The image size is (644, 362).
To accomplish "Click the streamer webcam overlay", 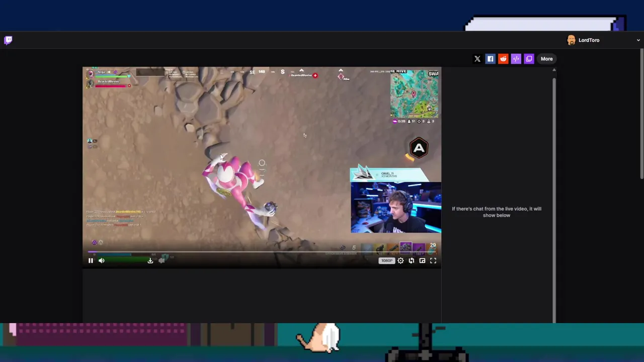I will tap(396, 207).
